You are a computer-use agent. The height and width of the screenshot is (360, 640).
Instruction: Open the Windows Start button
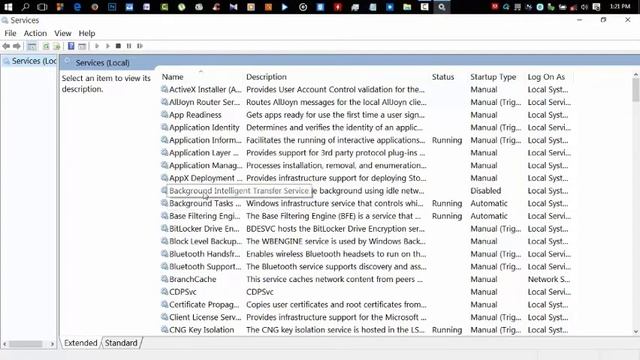[x=8, y=7]
